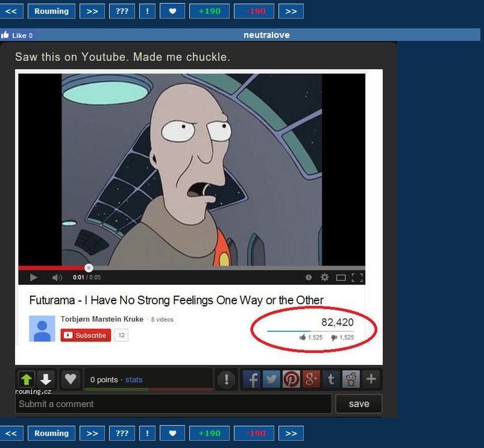
Task: Vote +190 in the top bar
Action: (209, 11)
